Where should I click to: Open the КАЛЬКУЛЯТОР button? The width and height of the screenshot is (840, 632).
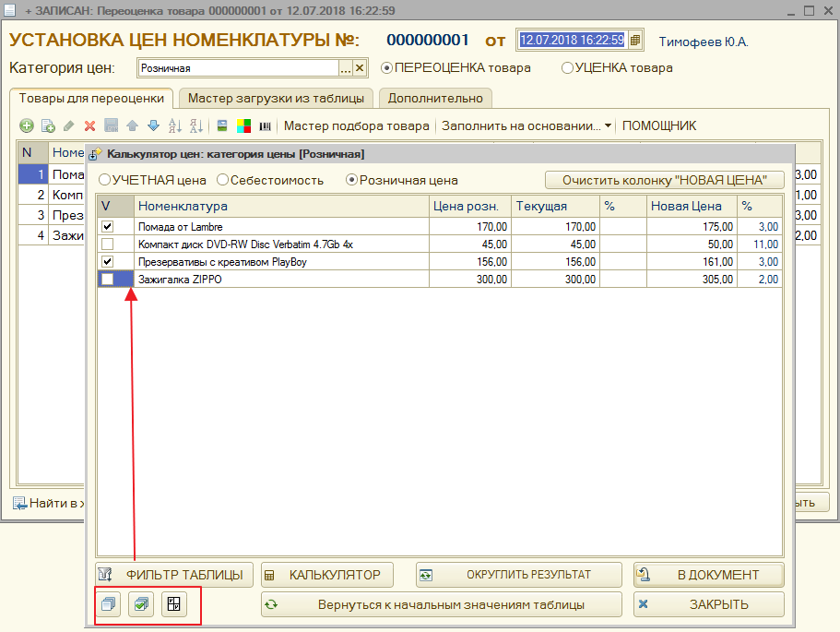(x=327, y=575)
